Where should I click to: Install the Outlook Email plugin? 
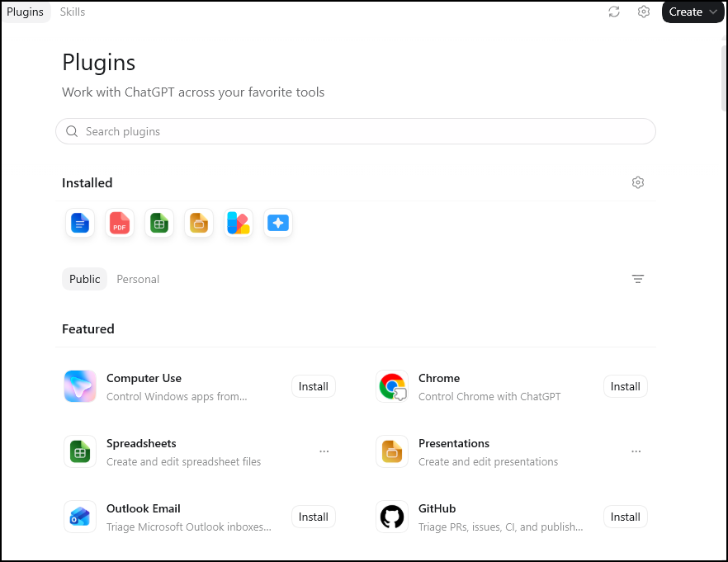(x=314, y=517)
